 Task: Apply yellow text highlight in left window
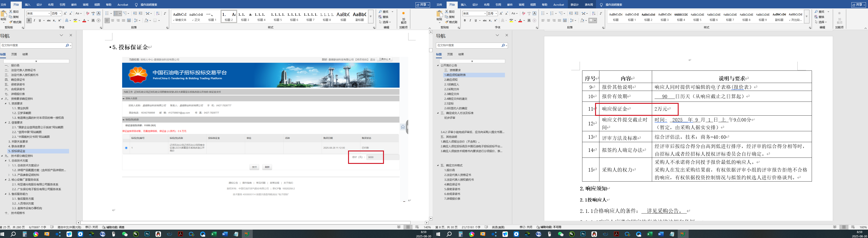click(x=75, y=20)
